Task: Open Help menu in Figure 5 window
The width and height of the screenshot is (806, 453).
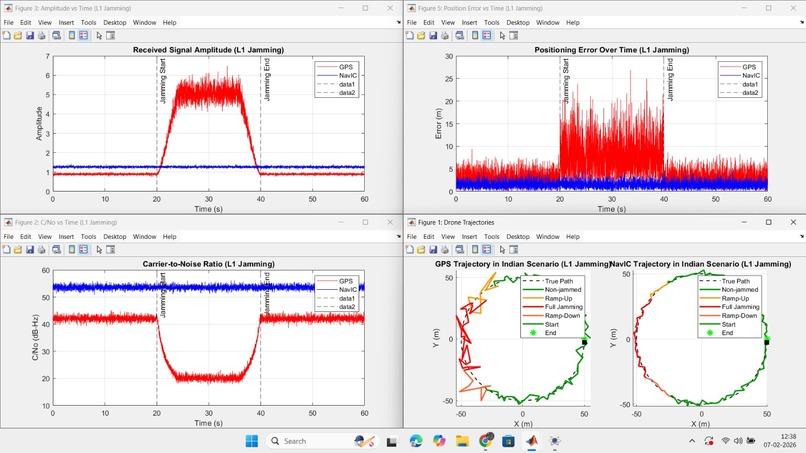Action: click(x=573, y=23)
